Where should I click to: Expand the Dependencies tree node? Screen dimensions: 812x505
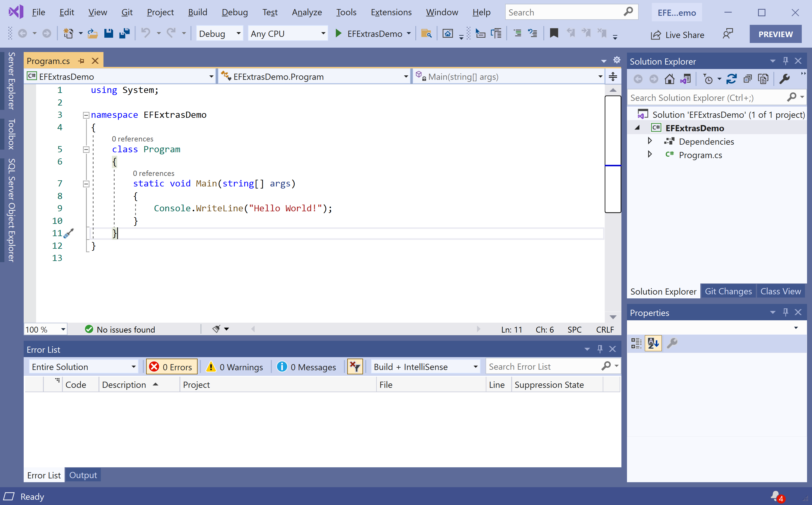click(x=650, y=141)
